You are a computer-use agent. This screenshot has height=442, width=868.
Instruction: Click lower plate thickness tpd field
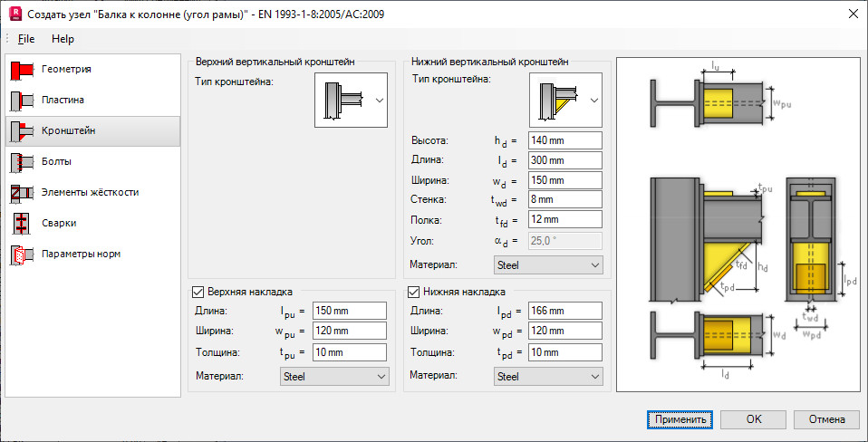click(x=565, y=352)
